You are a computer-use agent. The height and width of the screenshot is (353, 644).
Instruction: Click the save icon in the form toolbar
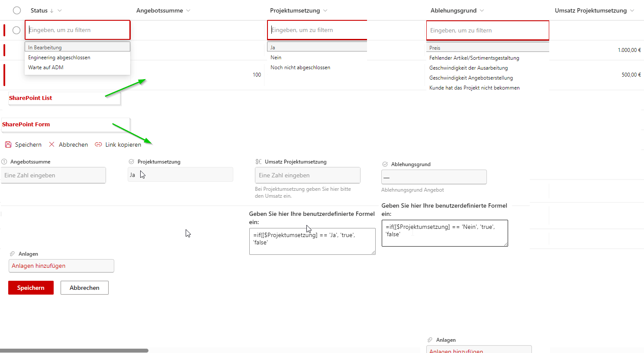point(8,144)
